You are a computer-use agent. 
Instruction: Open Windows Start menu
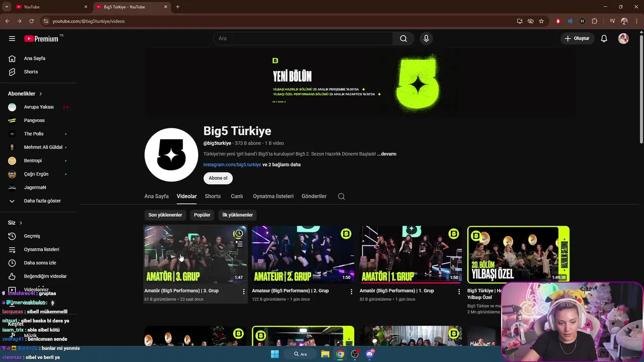275,354
